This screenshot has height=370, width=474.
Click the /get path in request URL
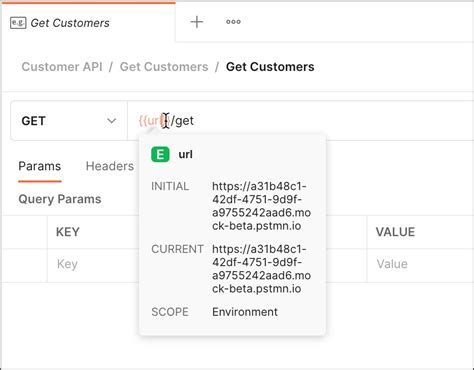(182, 120)
